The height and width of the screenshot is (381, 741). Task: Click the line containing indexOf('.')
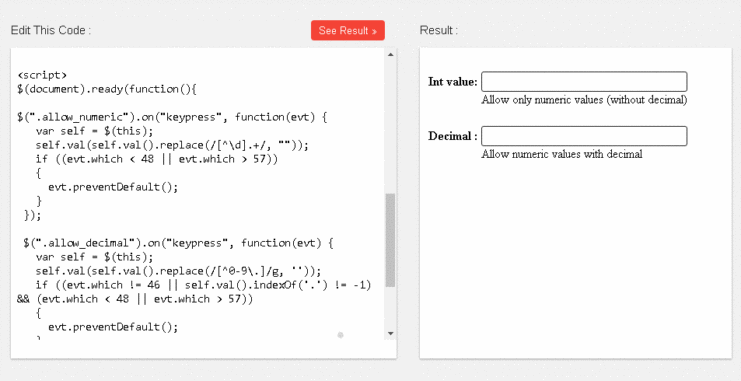tap(203, 285)
